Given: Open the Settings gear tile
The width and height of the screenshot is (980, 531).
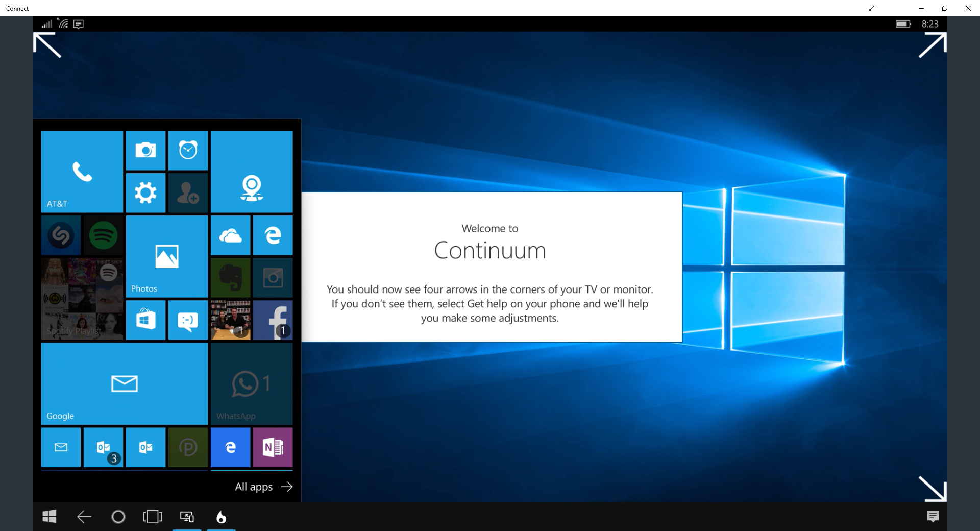Looking at the screenshot, I should click(145, 192).
